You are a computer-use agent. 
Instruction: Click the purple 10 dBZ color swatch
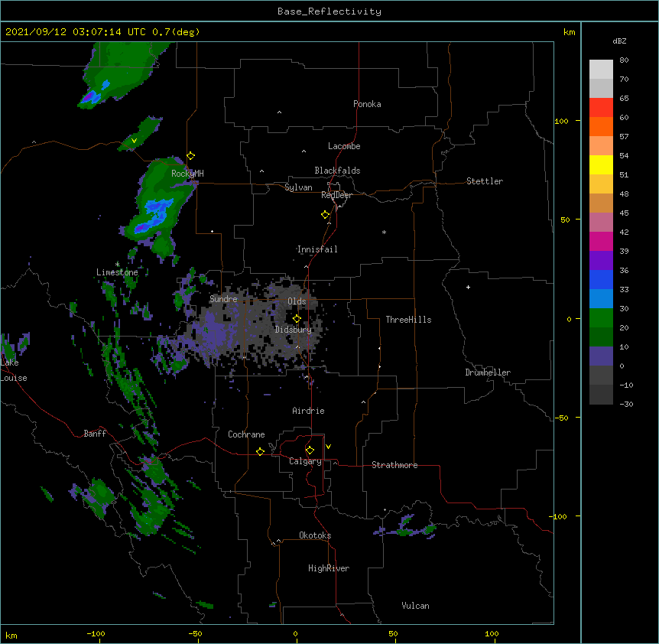pyautogui.click(x=601, y=356)
